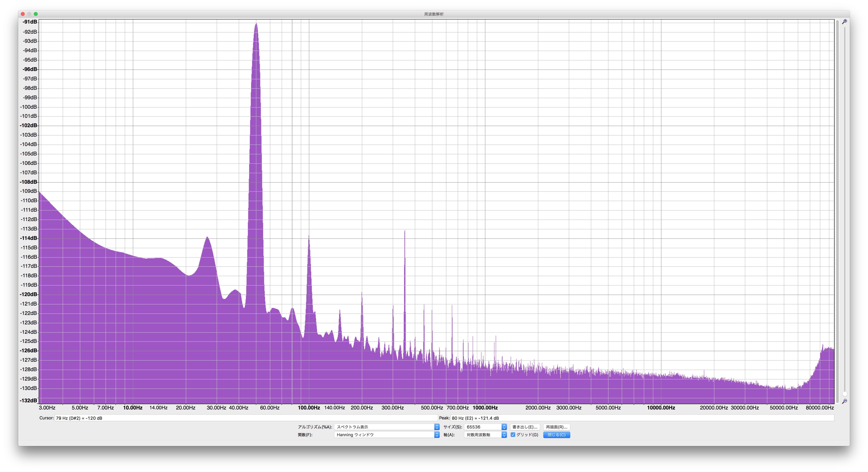Click the -120dB level axis label
The width and height of the screenshot is (868, 472).
click(29, 294)
